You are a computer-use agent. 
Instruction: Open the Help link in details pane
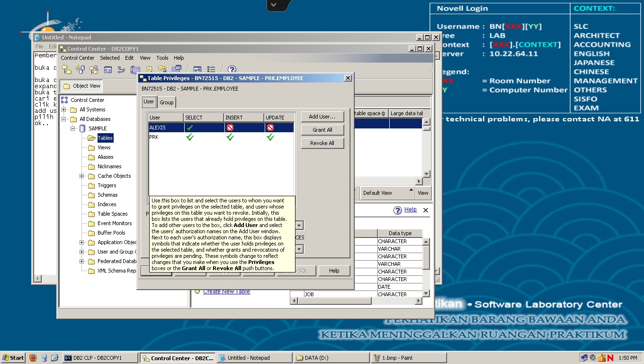(411, 209)
